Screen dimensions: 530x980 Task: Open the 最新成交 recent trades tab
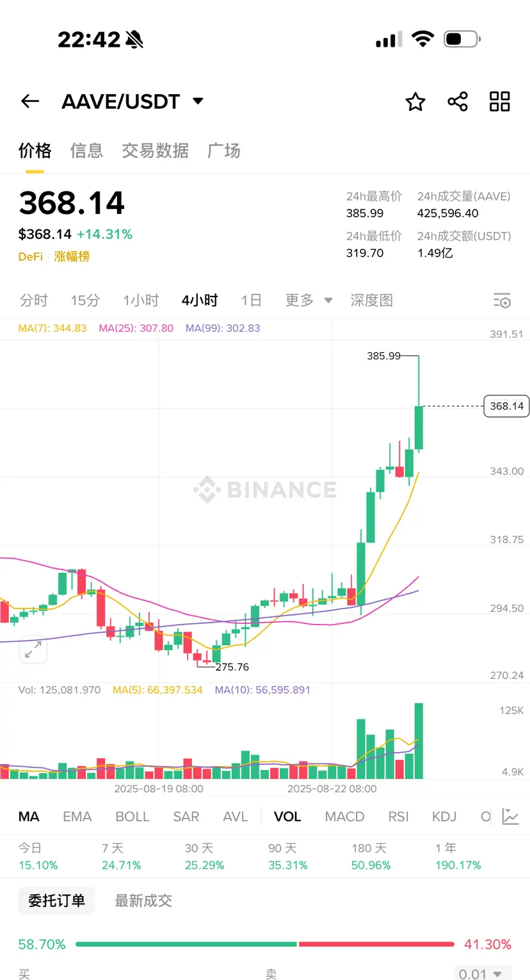tap(143, 901)
